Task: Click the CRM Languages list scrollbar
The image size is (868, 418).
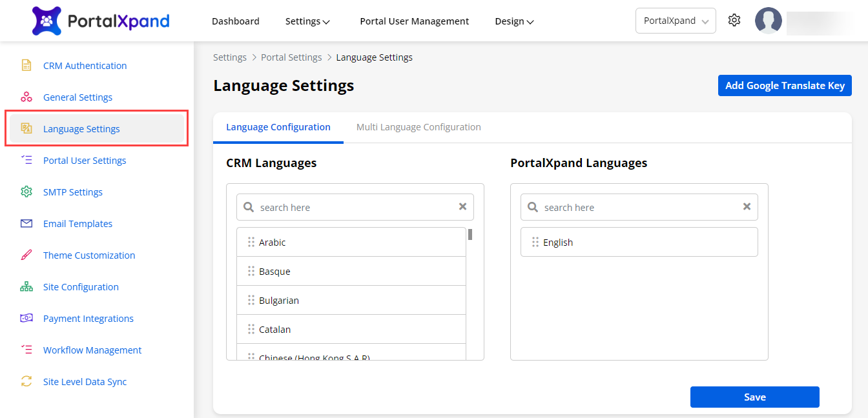Action: pyautogui.click(x=470, y=234)
